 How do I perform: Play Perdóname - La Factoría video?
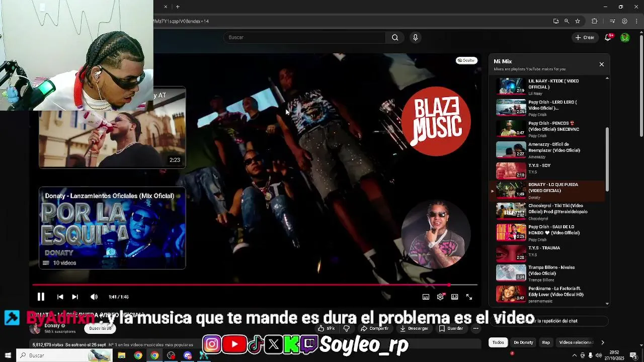tap(548, 294)
